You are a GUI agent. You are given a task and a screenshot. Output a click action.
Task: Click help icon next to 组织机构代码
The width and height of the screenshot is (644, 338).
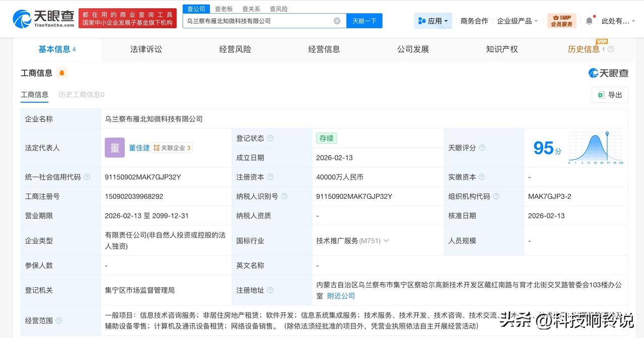click(x=496, y=196)
